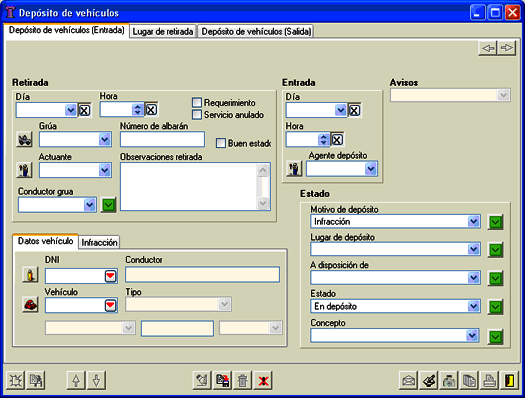The width and height of the screenshot is (525, 398).
Task: Open the Infracción sub-tab
Action: [99, 242]
